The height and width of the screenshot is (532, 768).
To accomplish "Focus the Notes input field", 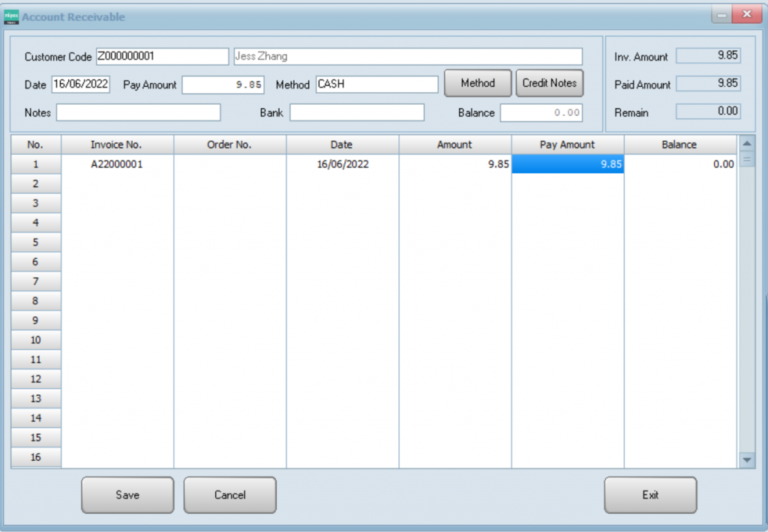I will coord(139,112).
